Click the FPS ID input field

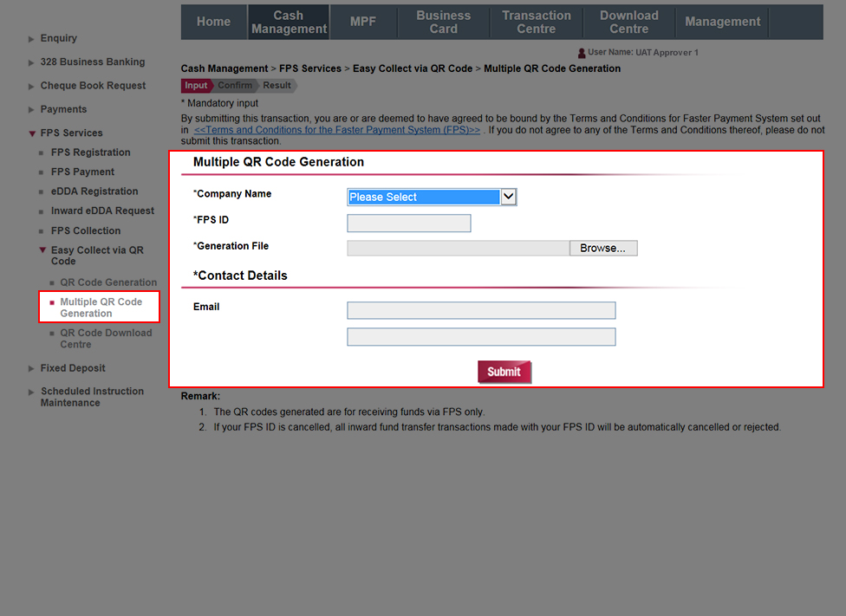[x=409, y=224]
